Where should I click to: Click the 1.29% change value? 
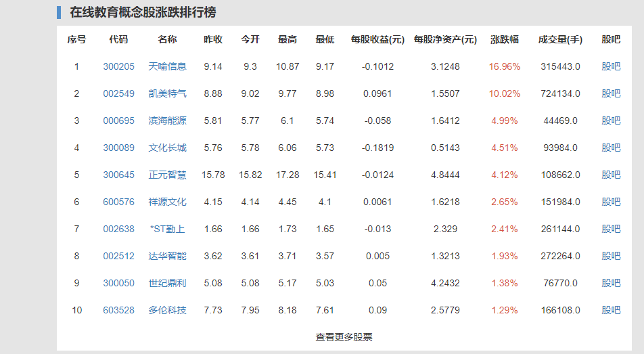tap(505, 311)
